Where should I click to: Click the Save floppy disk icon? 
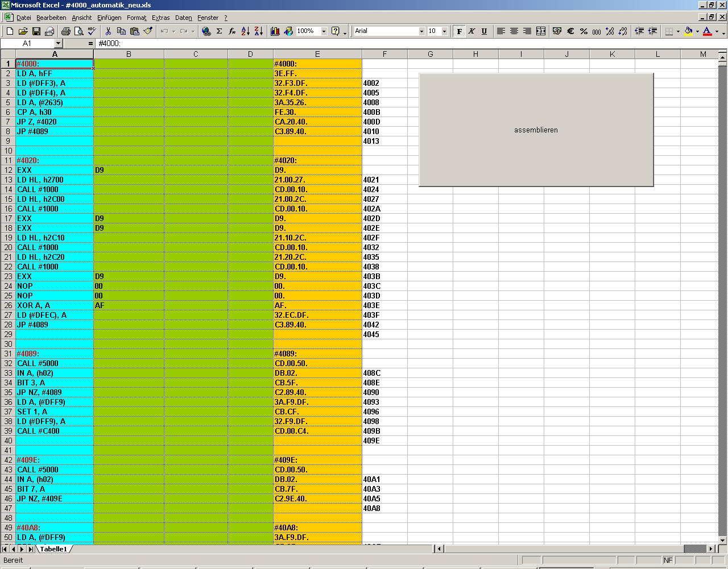[36, 31]
